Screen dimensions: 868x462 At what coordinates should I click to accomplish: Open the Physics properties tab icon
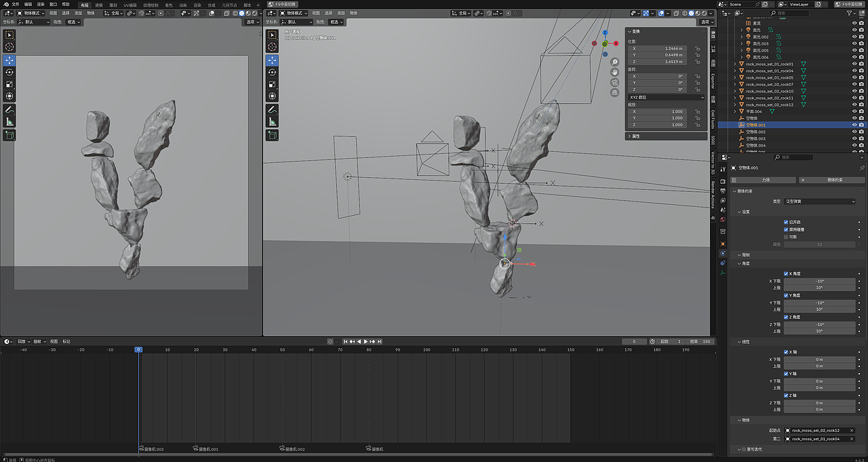(x=723, y=253)
